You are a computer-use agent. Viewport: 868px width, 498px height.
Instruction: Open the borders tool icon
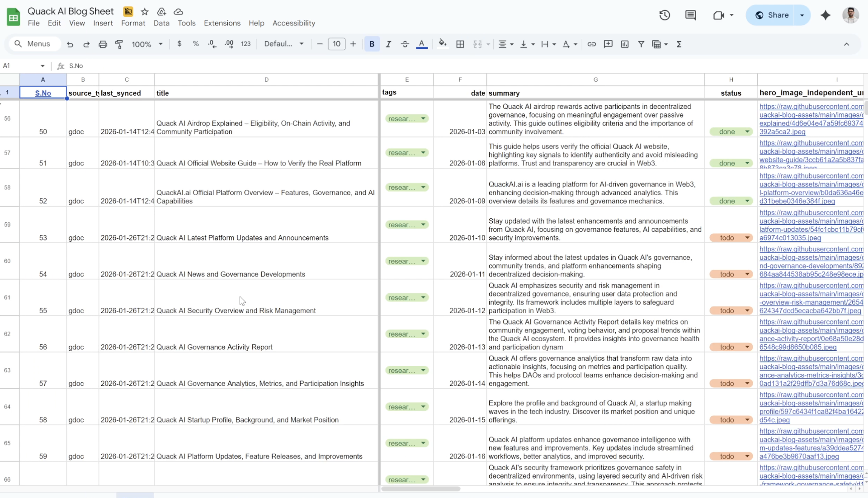point(460,44)
